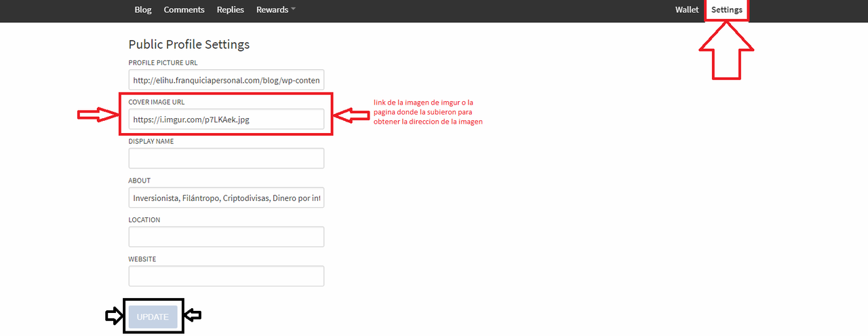Viewport: 868px width, 336px height.
Task: Click the 'WEBSITE' label
Action: coord(142,259)
